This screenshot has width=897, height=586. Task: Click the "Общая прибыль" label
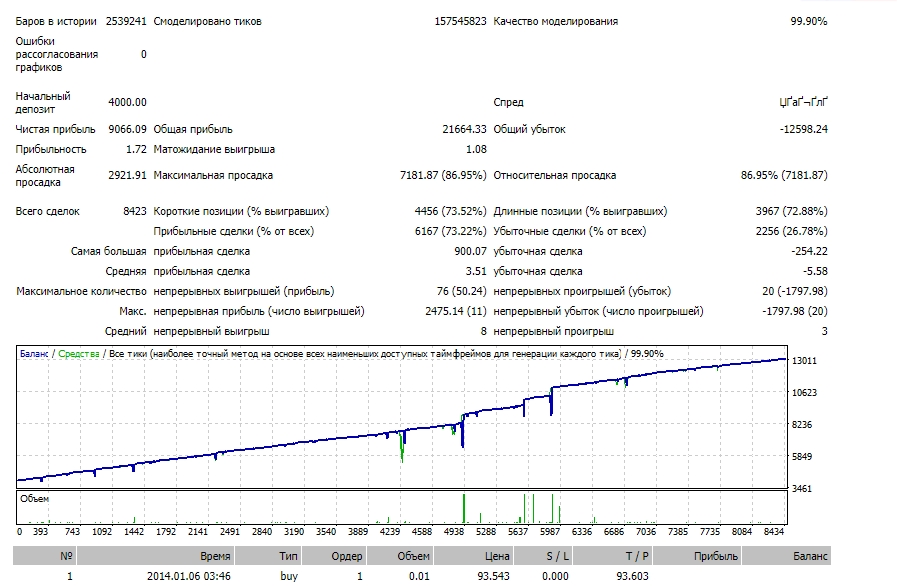coord(193,129)
